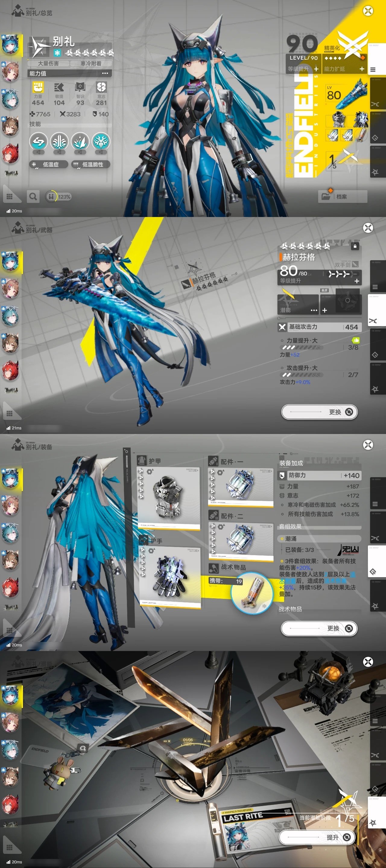Click the shield icon beside 防御力
The height and width of the screenshot is (868, 386).
click(282, 475)
